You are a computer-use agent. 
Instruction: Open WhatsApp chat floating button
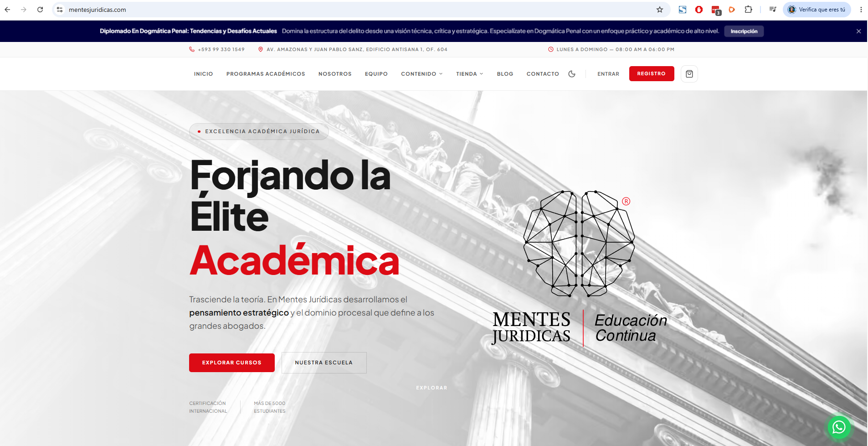(x=839, y=427)
